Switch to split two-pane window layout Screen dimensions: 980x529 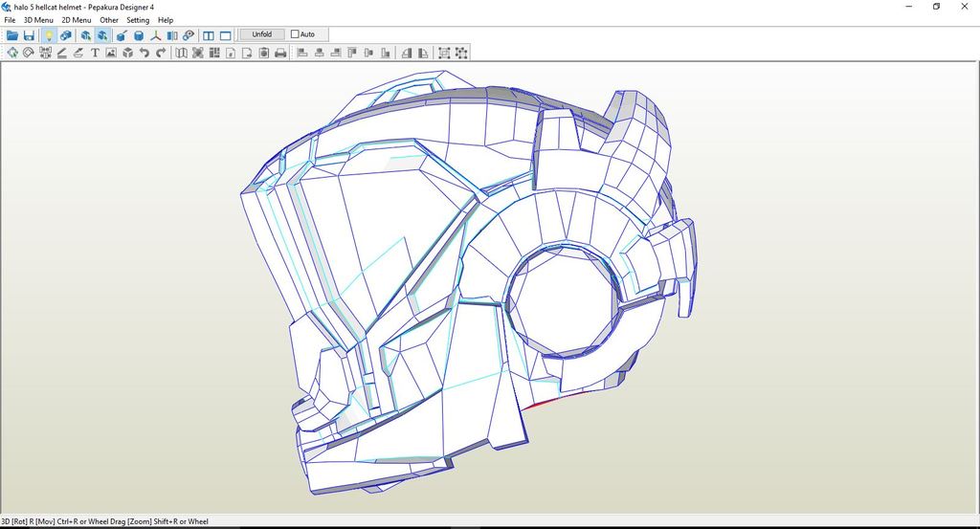point(209,35)
